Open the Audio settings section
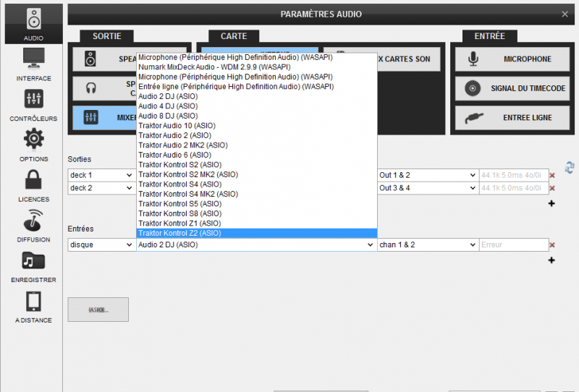Viewport: 579px width, 392px height. 33,24
